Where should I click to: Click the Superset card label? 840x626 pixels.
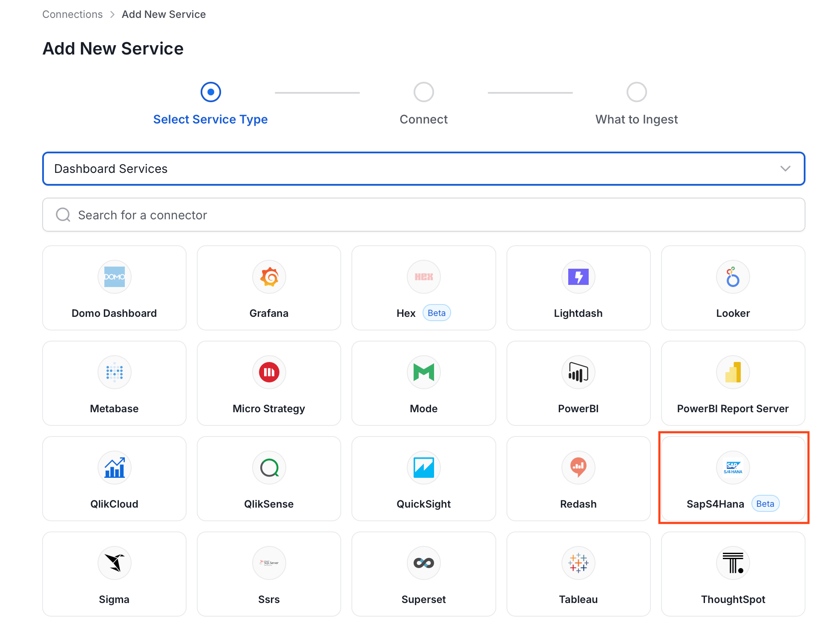423,599
